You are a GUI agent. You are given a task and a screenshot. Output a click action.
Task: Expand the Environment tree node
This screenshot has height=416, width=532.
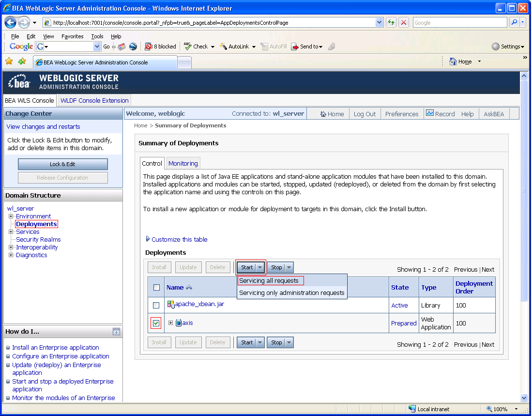pos(11,216)
